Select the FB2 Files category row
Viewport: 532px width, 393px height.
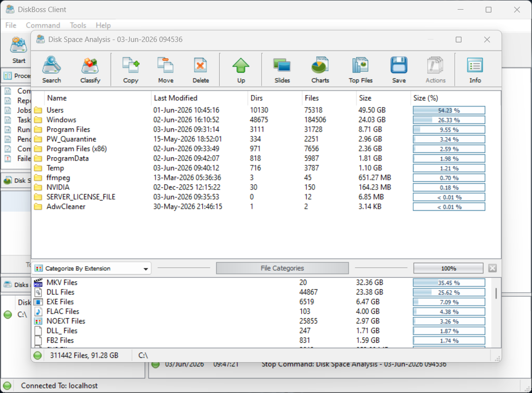click(260, 340)
